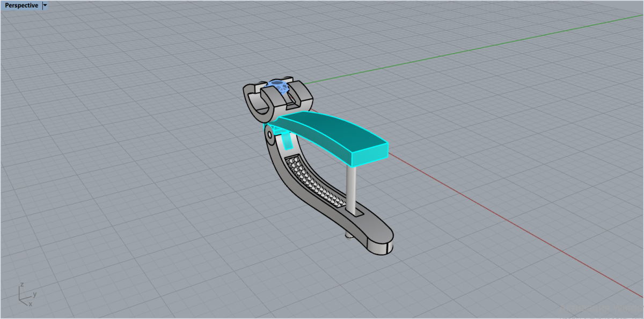This screenshot has width=644, height=319.
Task: Click the perforated mesh panel on the arm
Action: coord(316,183)
